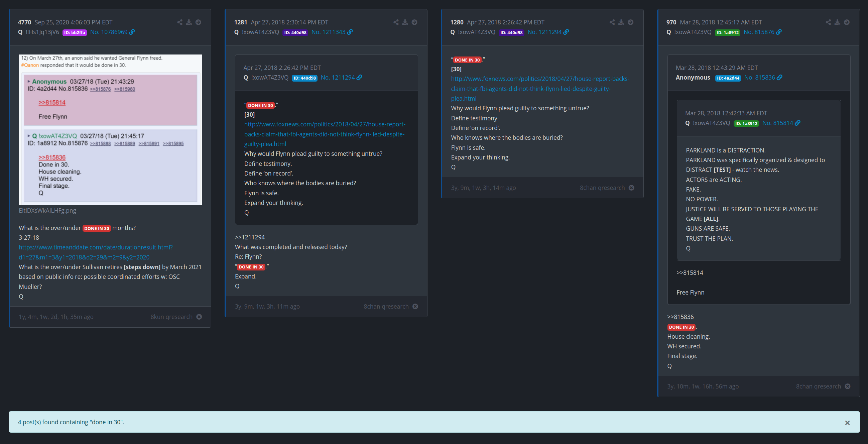Click ID: 1a8912 badge in quoted post 815814
868x444 pixels.
(746, 124)
